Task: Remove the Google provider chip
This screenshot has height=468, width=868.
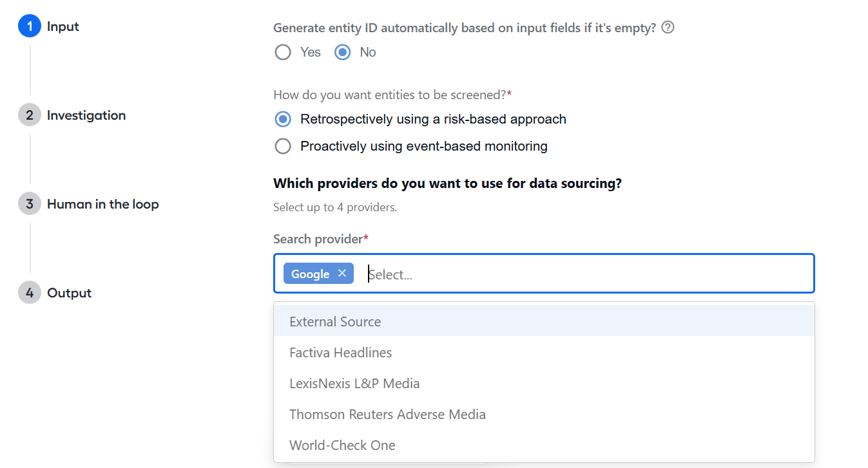Action: pyautogui.click(x=342, y=274)
